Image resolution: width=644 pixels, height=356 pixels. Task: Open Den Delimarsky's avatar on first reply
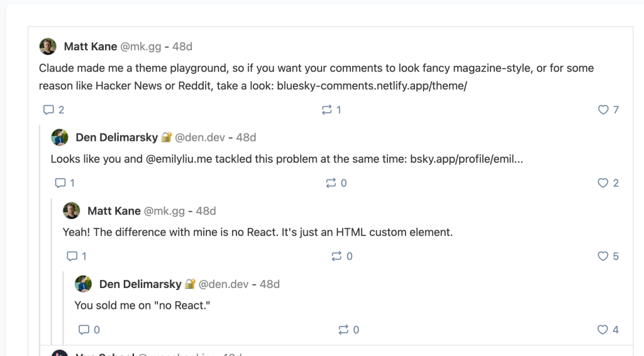(x=60, y=138)
